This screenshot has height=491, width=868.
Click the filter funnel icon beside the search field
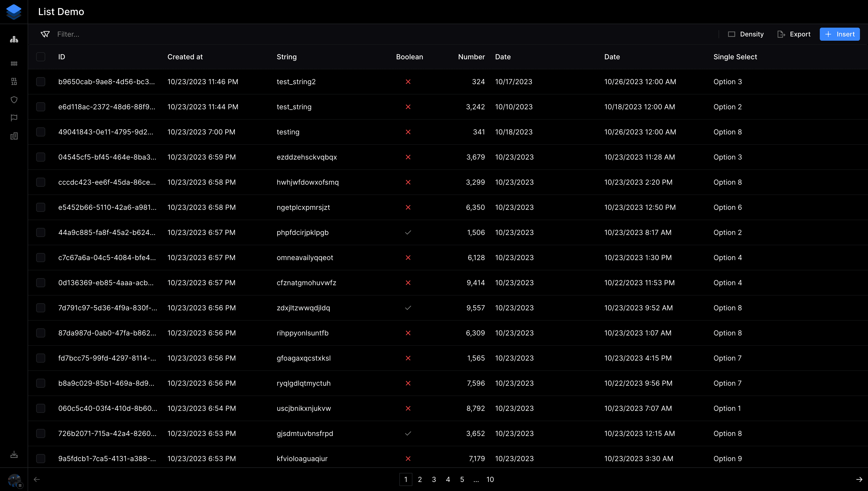pos(45,34)
